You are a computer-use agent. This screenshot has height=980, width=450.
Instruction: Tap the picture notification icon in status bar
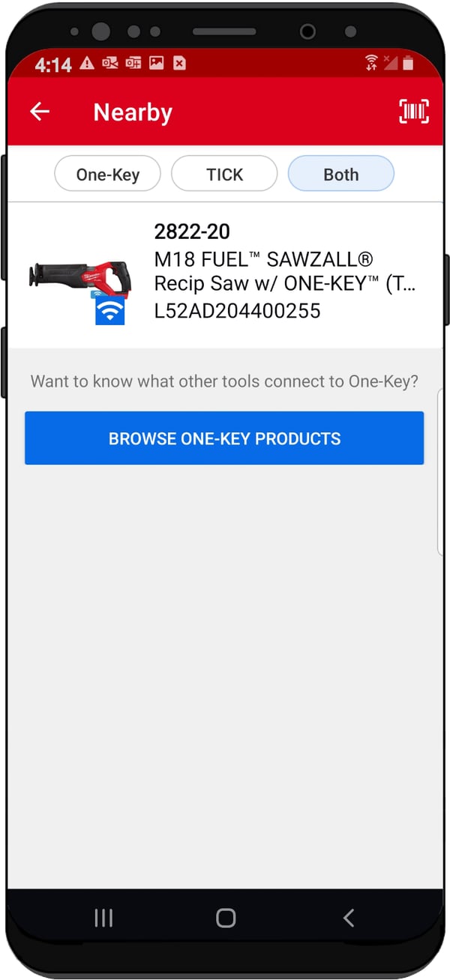tap(156, 63)
